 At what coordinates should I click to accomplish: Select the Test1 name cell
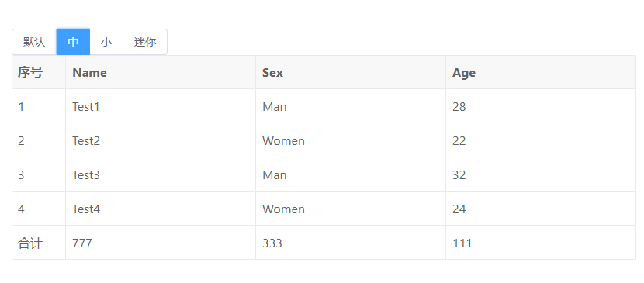161,107
